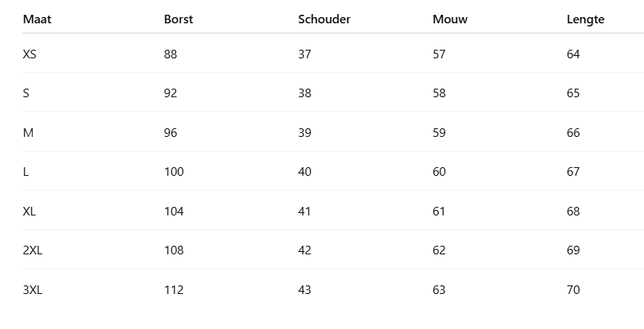Click the Mouw column header
644x329 pixels.
pyautogui.click(x=450, y=19)
